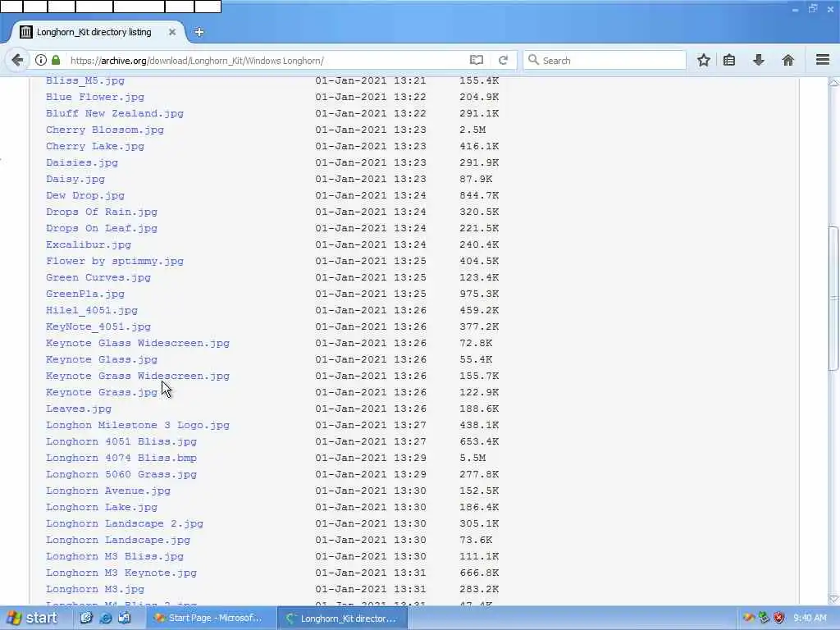Select Longhorn_Kit director taskbar button
This screenshot has width=840, height=630.
[343, 619]
